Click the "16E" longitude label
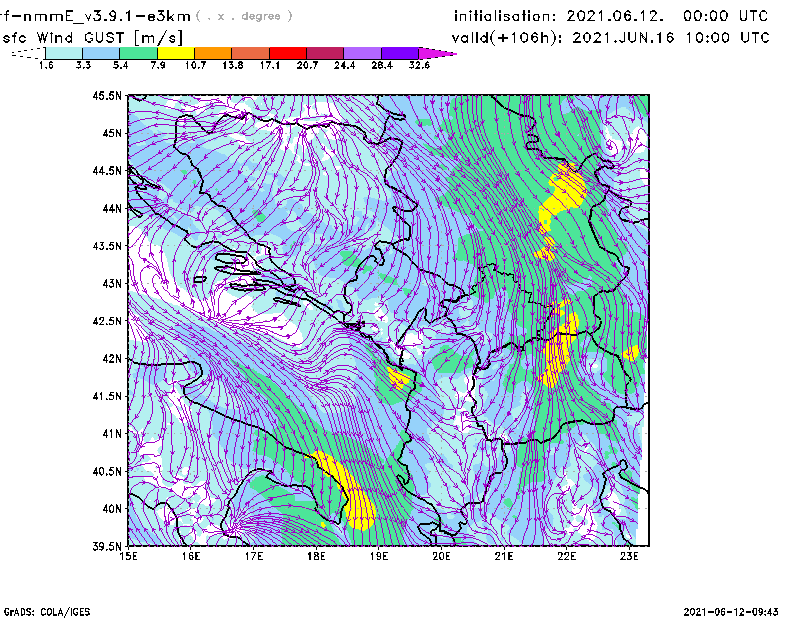The image size is (800, 618). (x=191, y=556)
